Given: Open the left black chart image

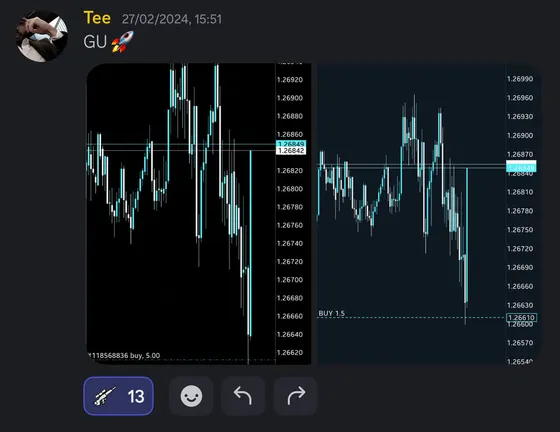Looking at the screenshot, I should pos(199,214).
